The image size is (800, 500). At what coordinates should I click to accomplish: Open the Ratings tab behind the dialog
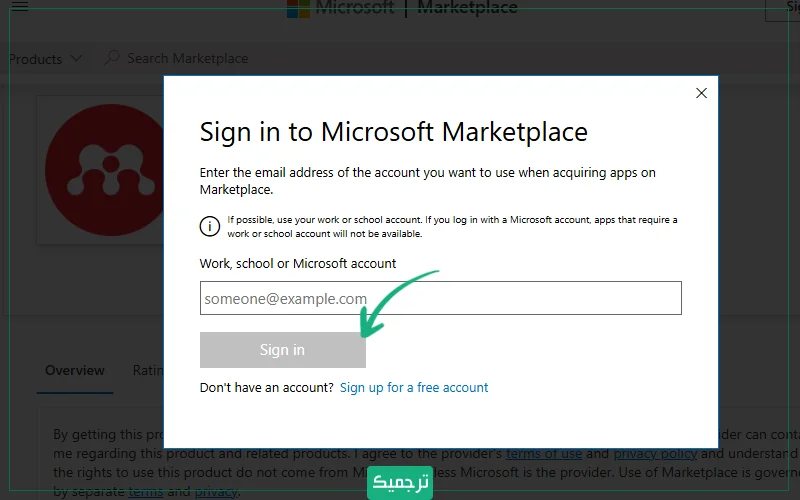tap(148, 370)
